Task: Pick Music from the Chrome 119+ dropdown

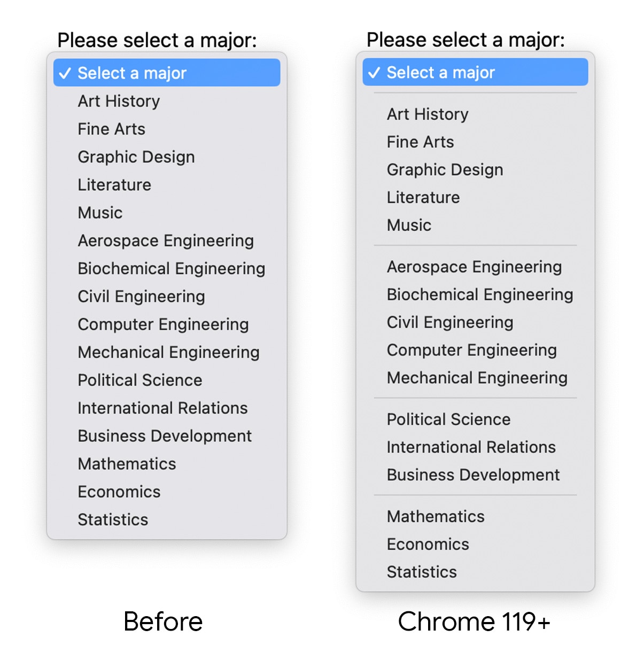Action: pos(409,225)
